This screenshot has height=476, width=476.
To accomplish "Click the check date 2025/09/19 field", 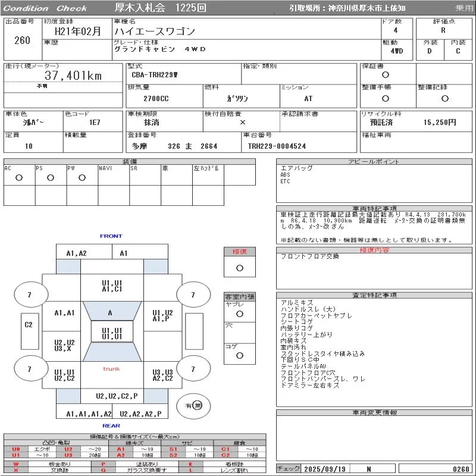I will (324, 469).
